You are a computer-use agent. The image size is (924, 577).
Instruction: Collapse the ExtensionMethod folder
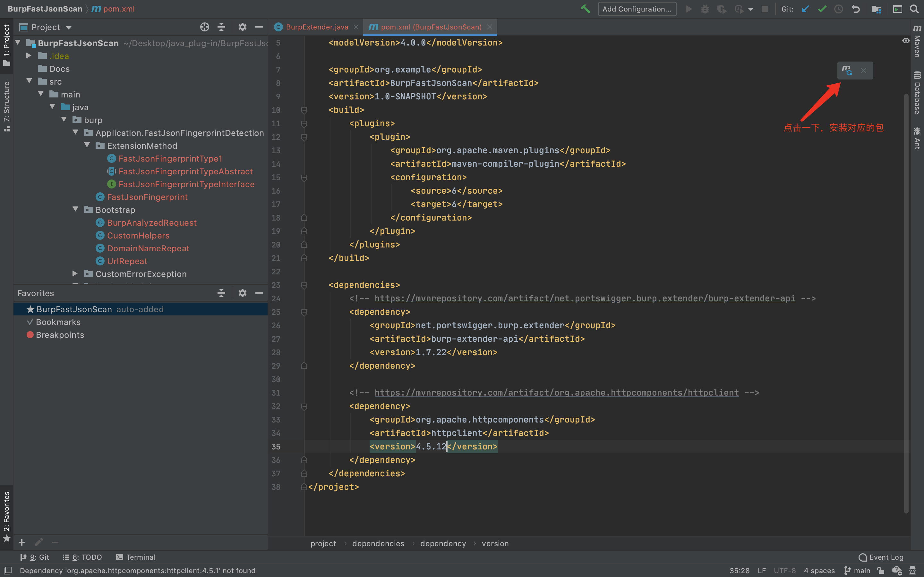pyautogui.click(x=87, y=146)
